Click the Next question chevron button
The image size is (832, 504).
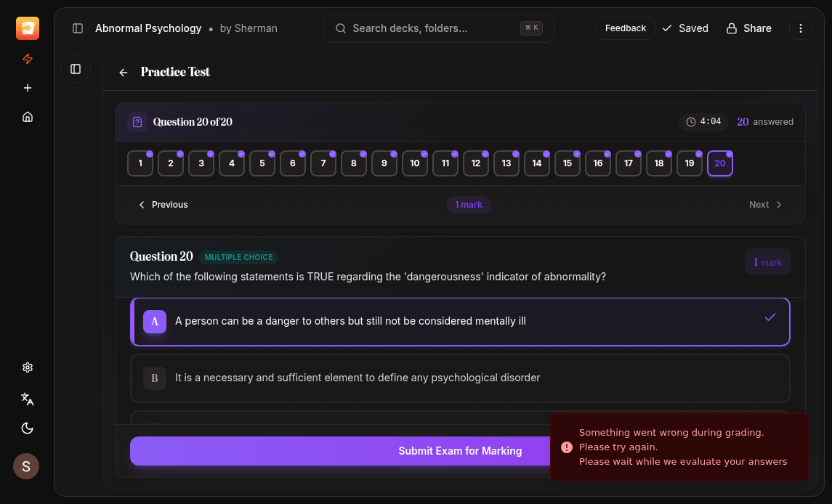(766, 205)
